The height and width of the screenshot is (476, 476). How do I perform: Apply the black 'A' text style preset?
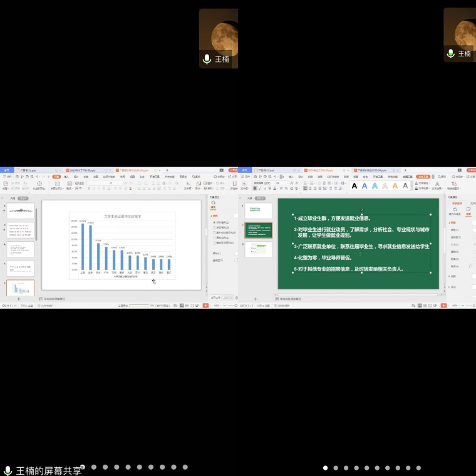click(354, 186)
